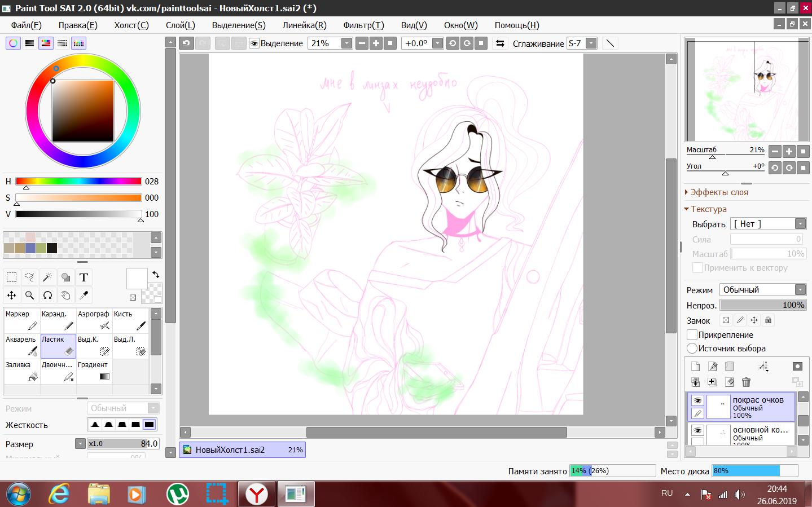Choose the Заливка bucket fill tool
812x507 pixels.
click(21, 371)
